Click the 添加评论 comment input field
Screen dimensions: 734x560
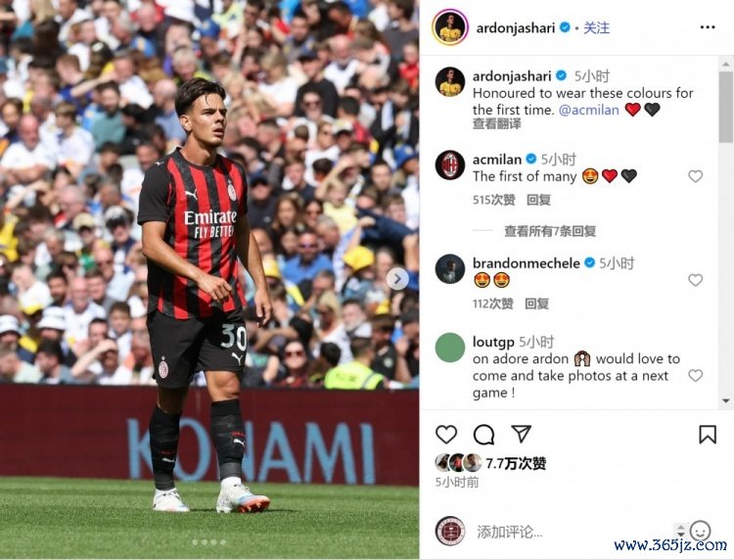(573, 532)
